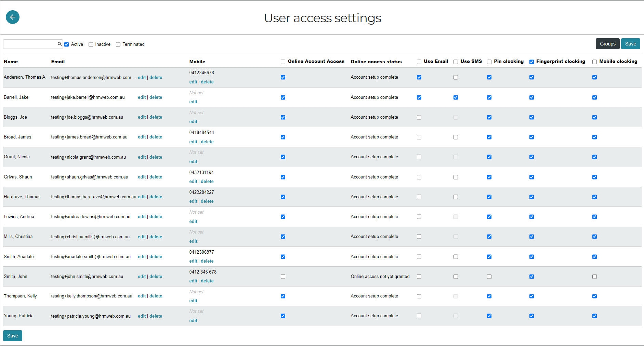Uncheck Pin clocking for Christina Mills
Image resolution: width=644 pixels, height=346 pixels.
click(489, 237)
